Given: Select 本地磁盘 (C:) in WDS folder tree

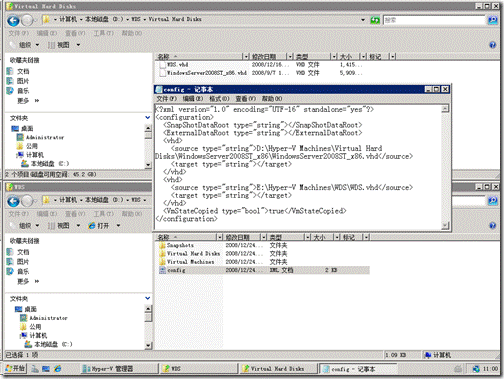Looking at the screenshot, I should tap(49, 344).
